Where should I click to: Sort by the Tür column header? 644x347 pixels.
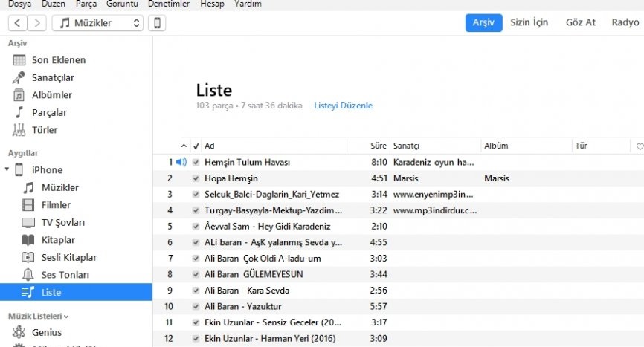[600, 146]
